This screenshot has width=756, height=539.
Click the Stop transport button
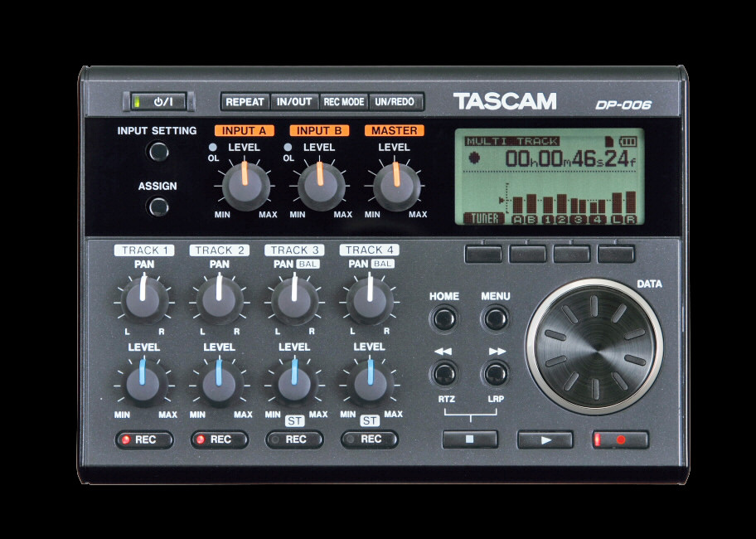point(470,439)
